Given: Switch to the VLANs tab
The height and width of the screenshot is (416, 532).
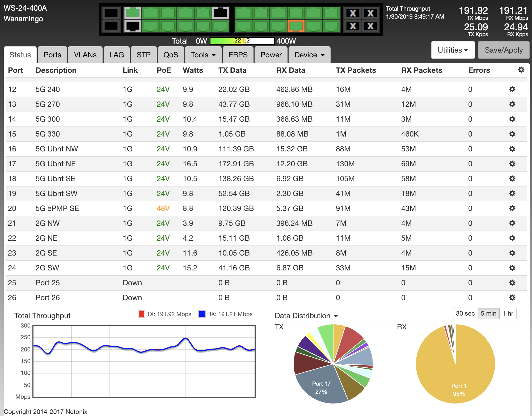Looking at the screenshot, I should point(85,55).
